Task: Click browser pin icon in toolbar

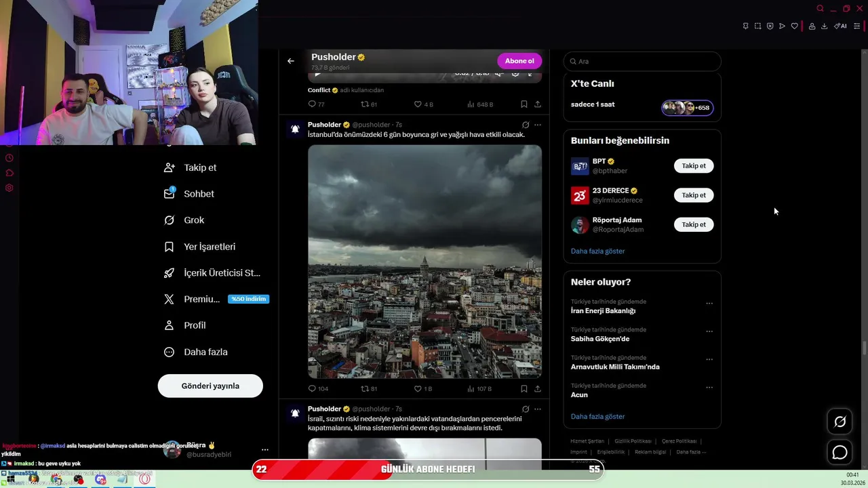Action: point(745,26)
